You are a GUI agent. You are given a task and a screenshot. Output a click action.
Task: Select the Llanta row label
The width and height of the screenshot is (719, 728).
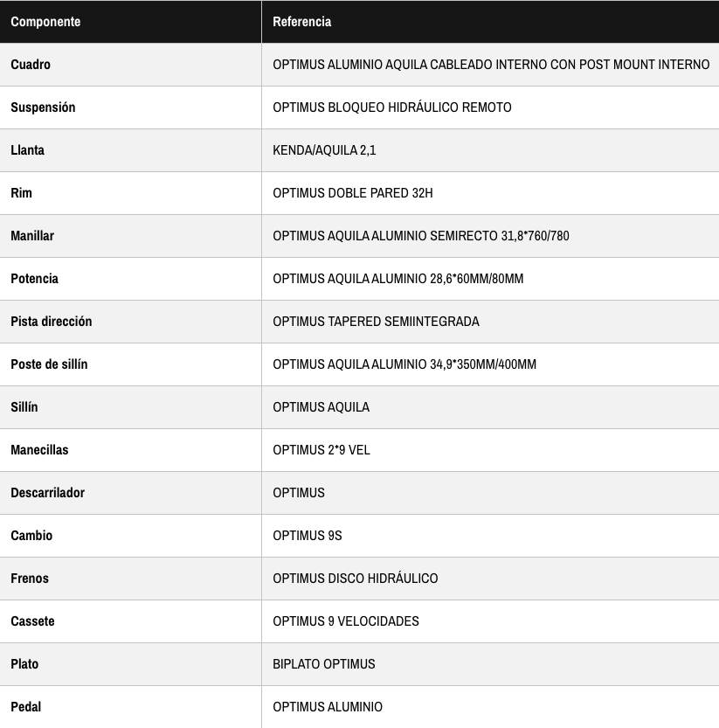(x=27, y=150)
